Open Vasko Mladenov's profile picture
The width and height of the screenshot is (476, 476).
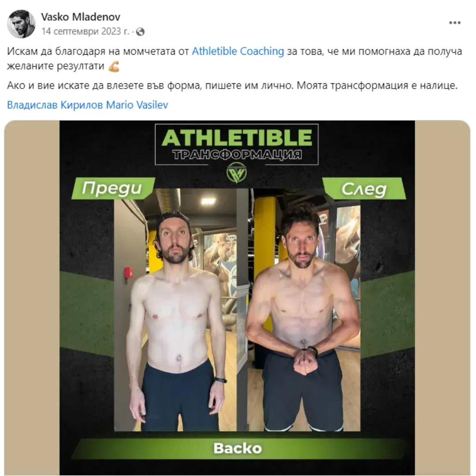tap(21, 24)
